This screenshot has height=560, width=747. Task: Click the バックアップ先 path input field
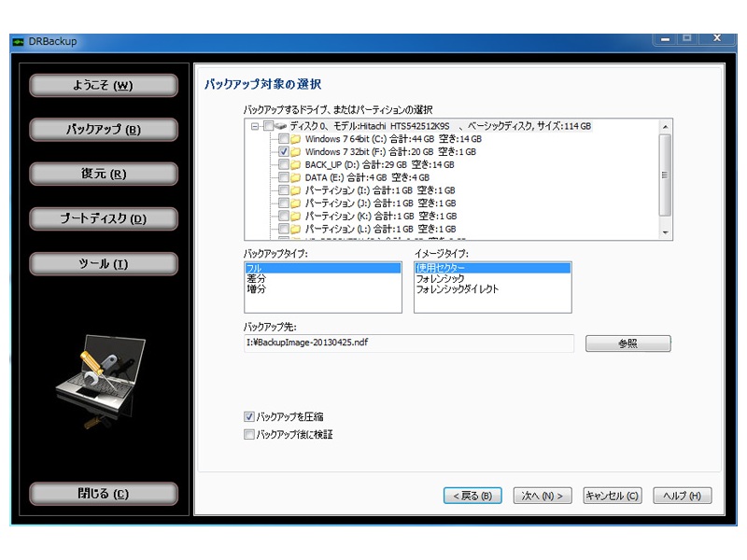407,343
